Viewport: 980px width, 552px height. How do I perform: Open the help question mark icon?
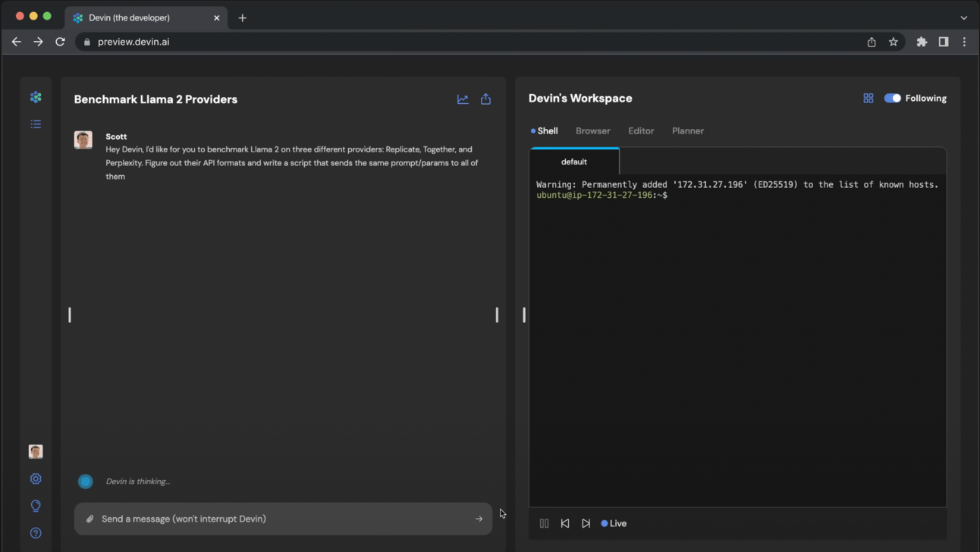click(x=36, y=533)
